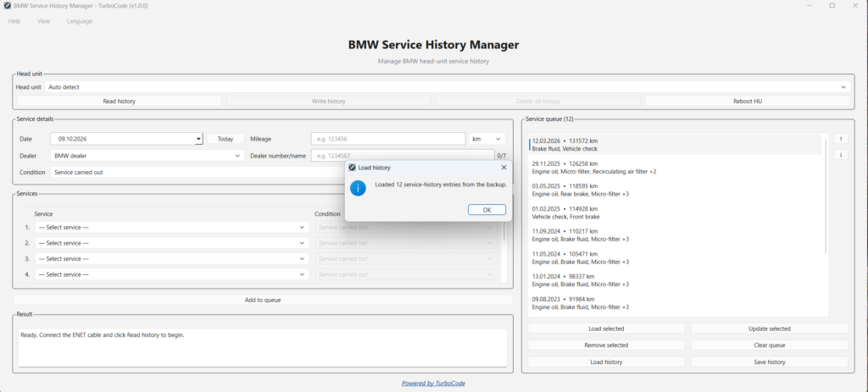868x392 pixels.
Task: Move selected queue entry down
Action: coord(840,154)
